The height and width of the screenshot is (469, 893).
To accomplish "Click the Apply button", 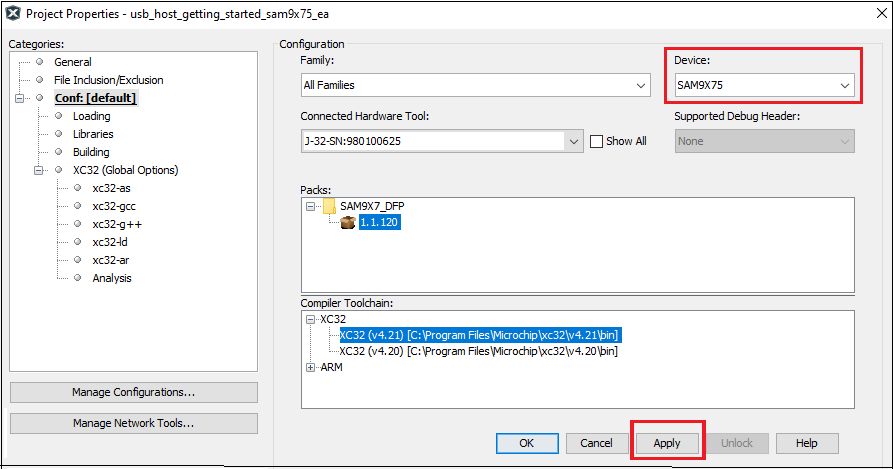I will coord(667,443).
